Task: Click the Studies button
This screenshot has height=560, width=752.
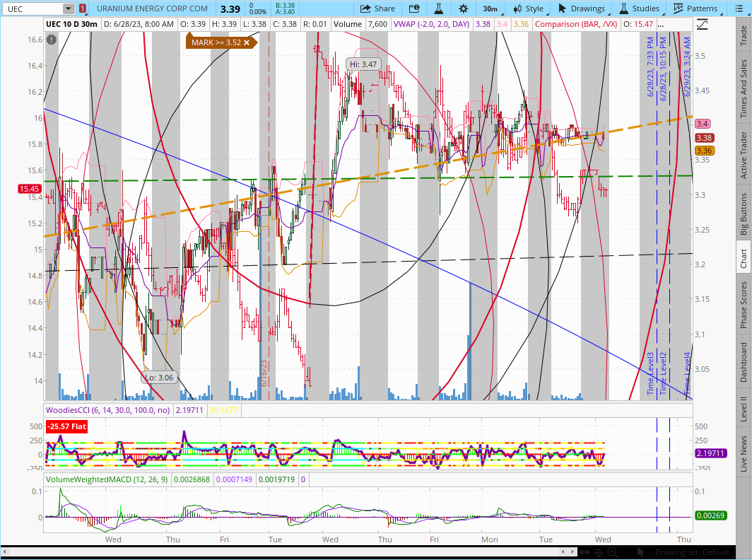Action: pos(639,8)
